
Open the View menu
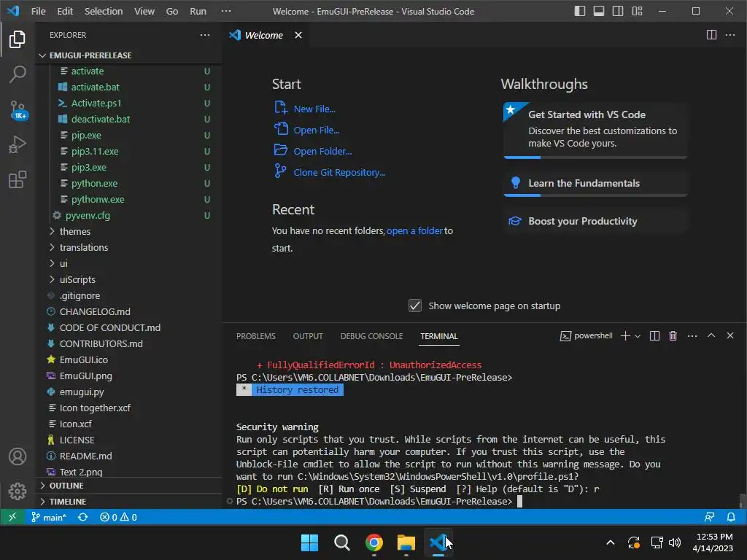pos(144,11)
